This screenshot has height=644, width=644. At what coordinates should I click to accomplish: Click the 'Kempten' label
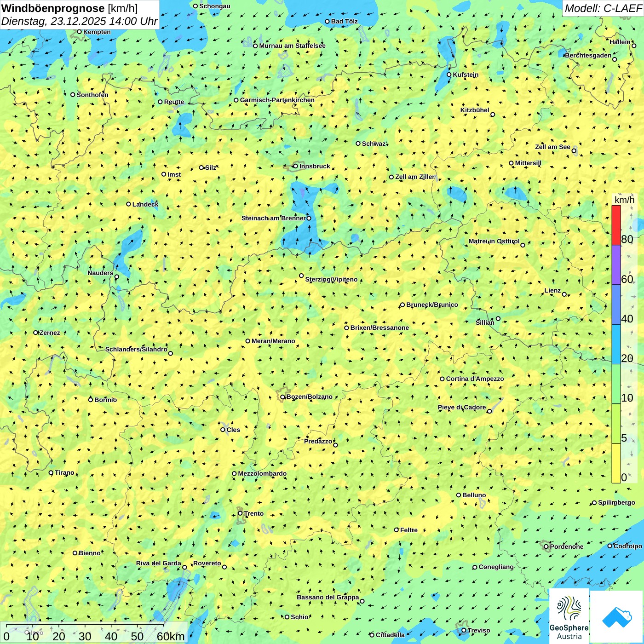[97, 32]
